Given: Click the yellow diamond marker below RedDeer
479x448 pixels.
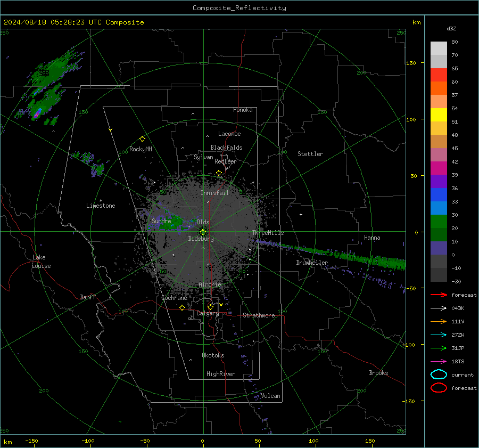Looking at the screenshot, I should (219, 173).
